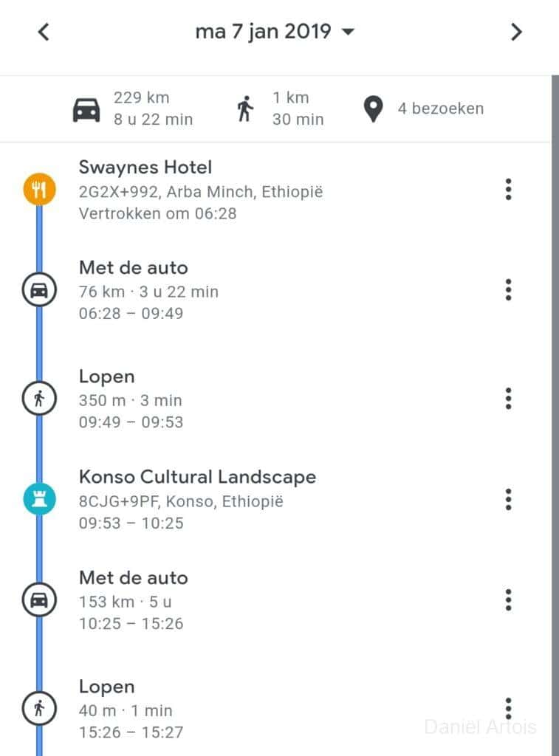
Task: Open more options for 153 km drive
Action: coord(508,599)
